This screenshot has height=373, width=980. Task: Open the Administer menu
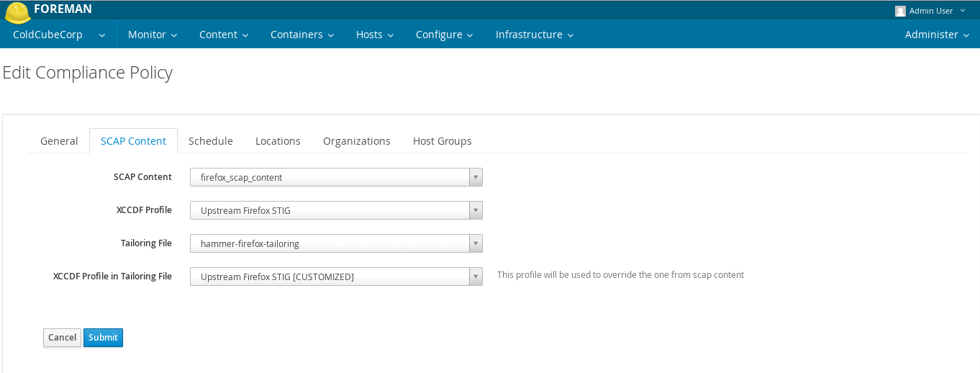click(x=937, y=35)
